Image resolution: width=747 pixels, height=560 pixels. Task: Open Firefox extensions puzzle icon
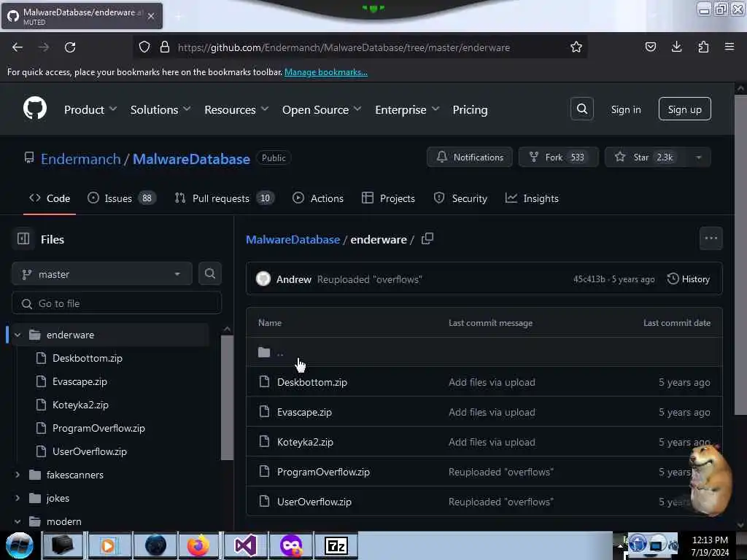click(703, 47)
